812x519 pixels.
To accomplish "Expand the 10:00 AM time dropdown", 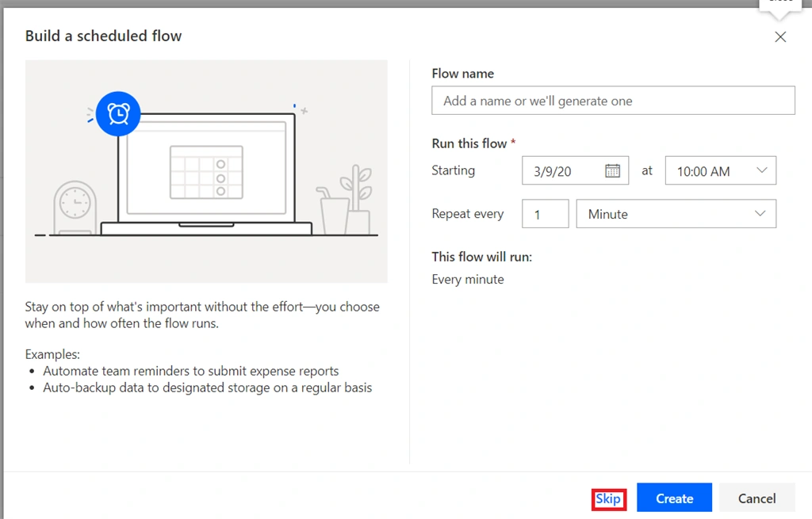I will 720,171.
